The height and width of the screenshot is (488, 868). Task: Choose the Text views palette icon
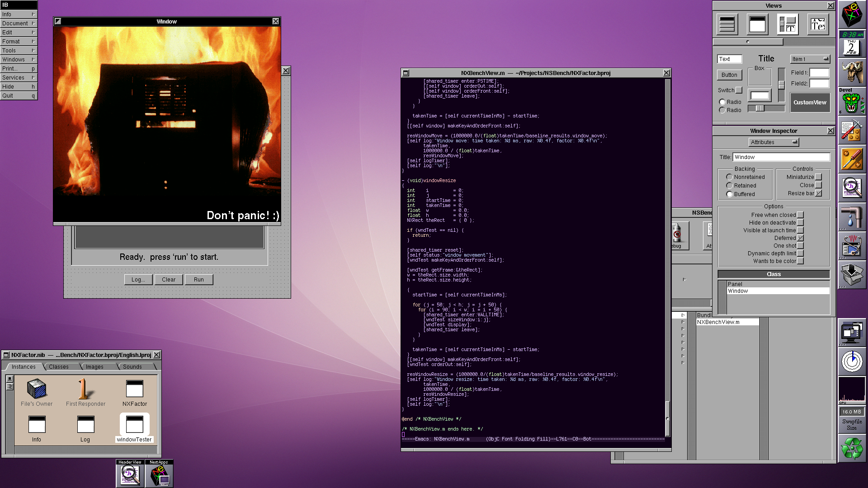818,24
